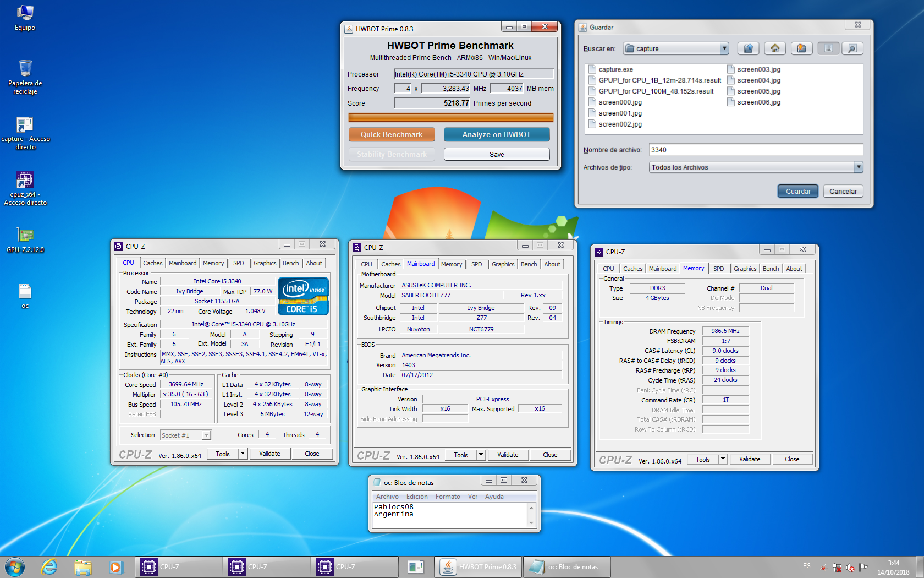Screen dimensions: 924x578
Task: Open Tools dropdown arrow in Mainboard window
Action: pyautogui.click(x=481, y=455)
